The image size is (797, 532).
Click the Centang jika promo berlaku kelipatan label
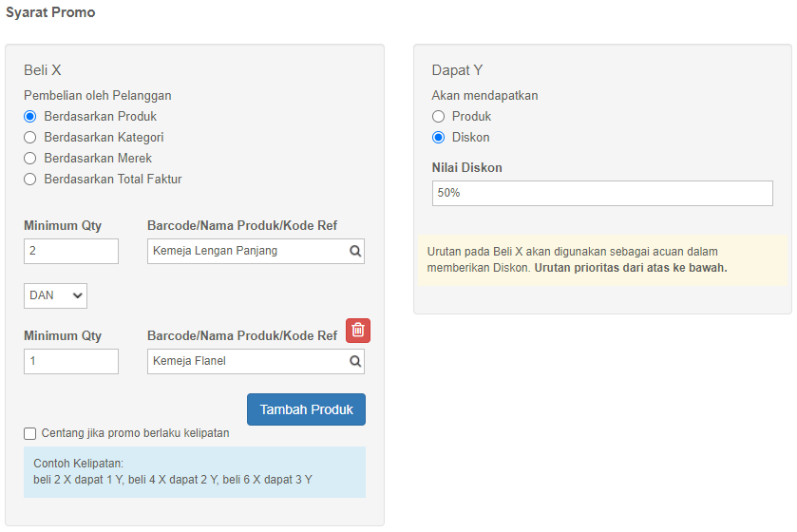[135, 433]
